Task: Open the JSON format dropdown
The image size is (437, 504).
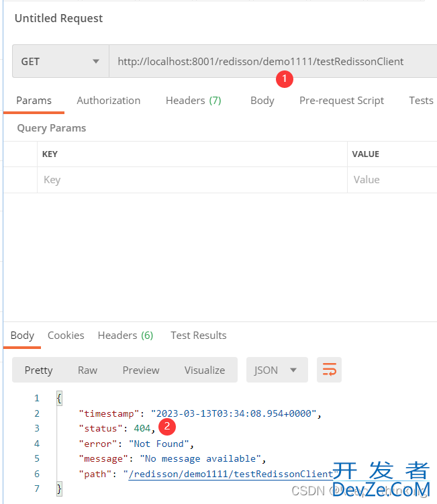Action: tap(277, 370)
